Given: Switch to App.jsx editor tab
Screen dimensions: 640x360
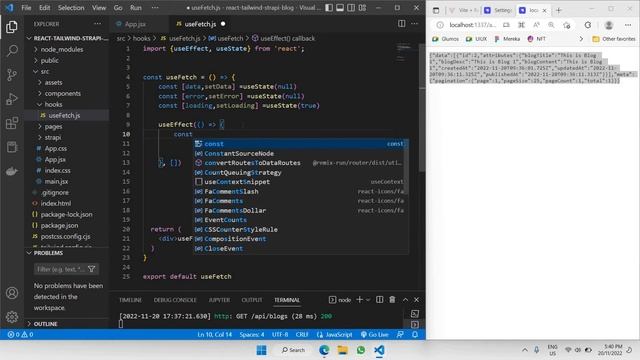Looking at the screenshot, I should pos(135,24).
